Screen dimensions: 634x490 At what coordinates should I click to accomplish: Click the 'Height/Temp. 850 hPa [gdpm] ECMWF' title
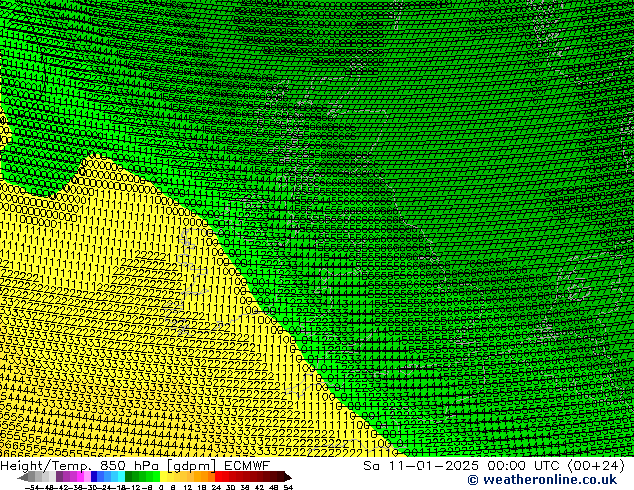135,466
